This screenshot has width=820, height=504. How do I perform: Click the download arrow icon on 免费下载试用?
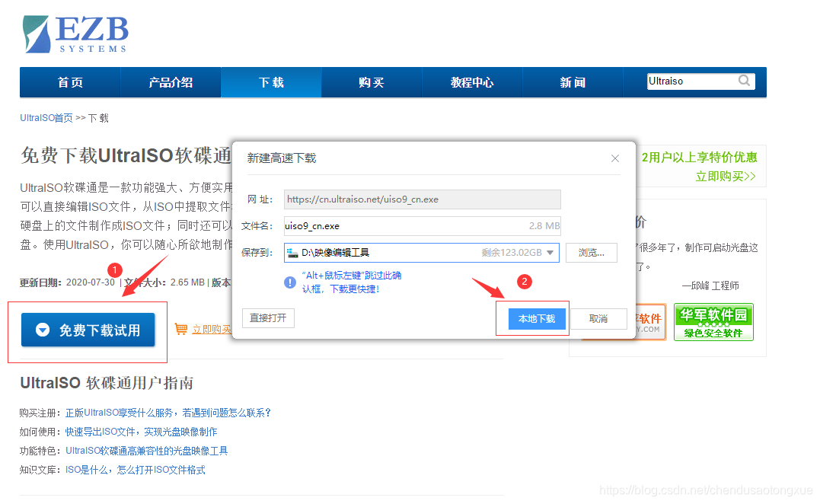43,330
